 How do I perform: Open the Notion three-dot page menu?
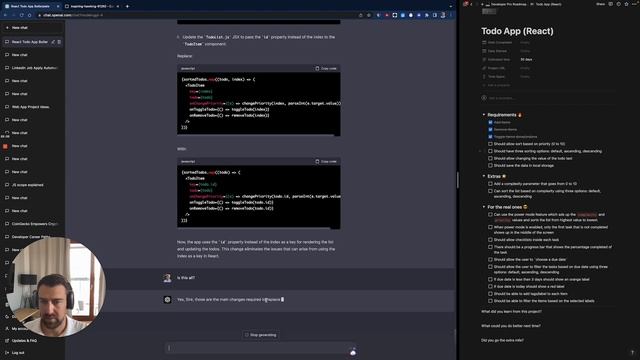pos(634,4)
